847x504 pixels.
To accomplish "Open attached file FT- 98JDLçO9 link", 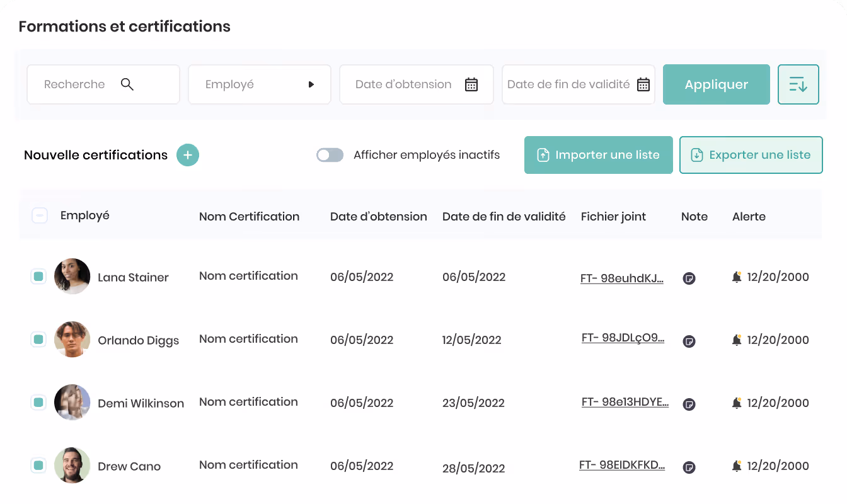I will (623, 338).
